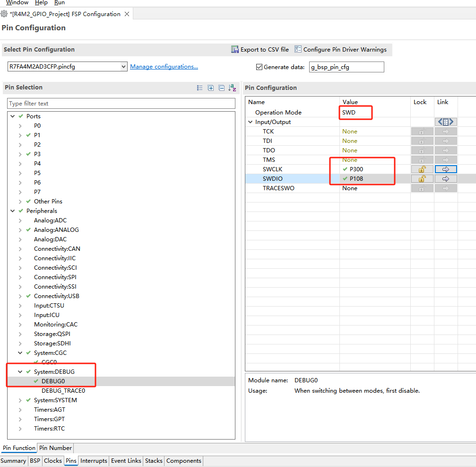Click the Collapse All icon in Pin Selection
This screenshot has width=476, height=467.
point(222,88)
